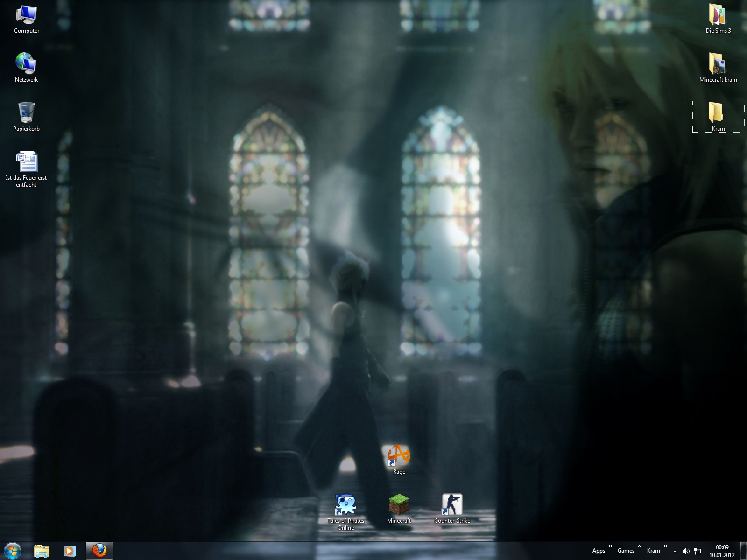
Task: Expand the Apps toolbar chevron
Action: pyautogui.click(x=611, y=546)
